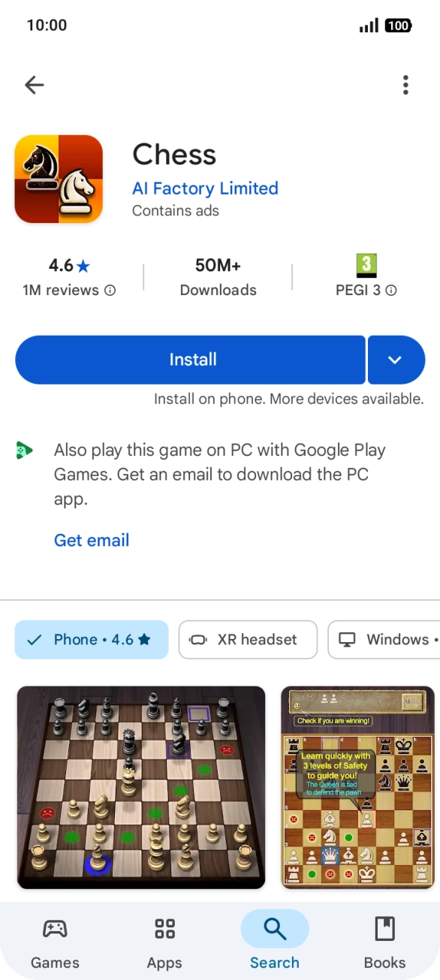Image resolution: width=440 pixels, height=980 pixels.
Task: Switch to the Games tab
Action: click(x=55, y=940)
